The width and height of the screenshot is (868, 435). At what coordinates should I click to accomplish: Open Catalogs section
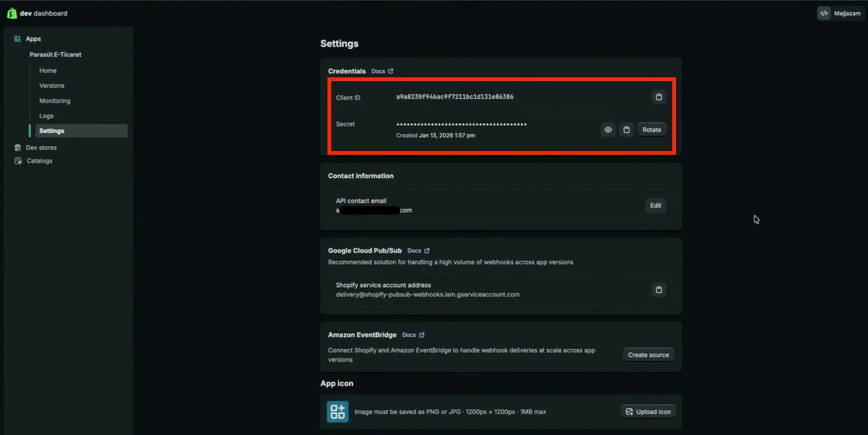pos(39,161)
